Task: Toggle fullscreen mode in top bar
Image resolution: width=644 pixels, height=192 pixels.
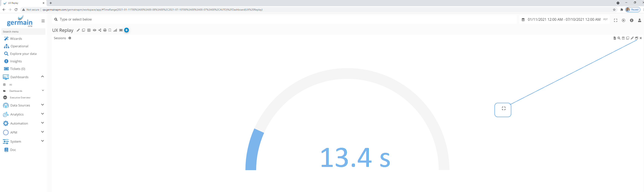Action: (x=616, y=21)
